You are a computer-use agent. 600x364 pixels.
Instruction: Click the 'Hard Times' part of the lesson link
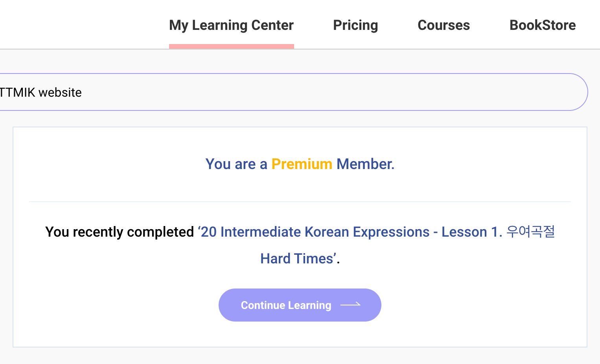(x=297, y=259)
